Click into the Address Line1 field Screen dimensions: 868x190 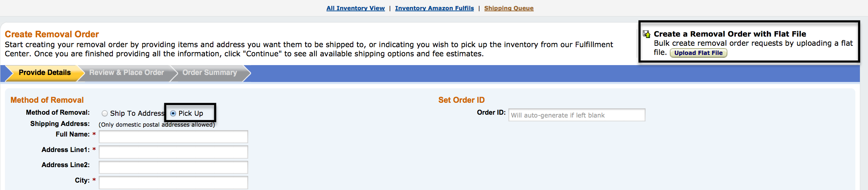coord(173,152)
